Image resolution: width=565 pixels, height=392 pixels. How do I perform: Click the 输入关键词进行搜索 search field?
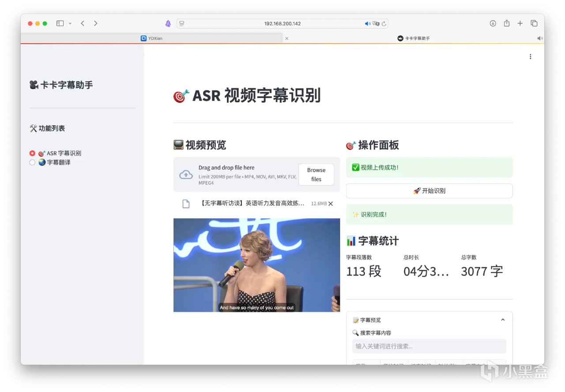tap(429, 346)
